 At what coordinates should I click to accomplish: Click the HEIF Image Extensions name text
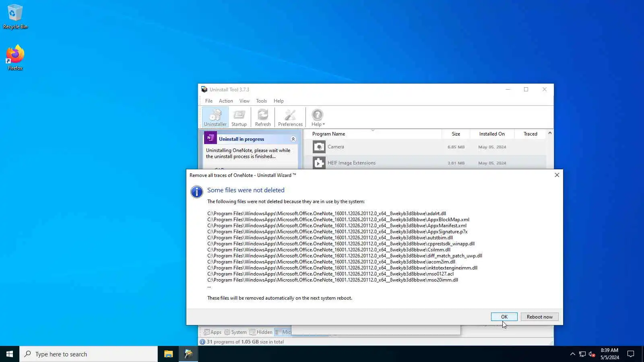[x=351, y=163]
